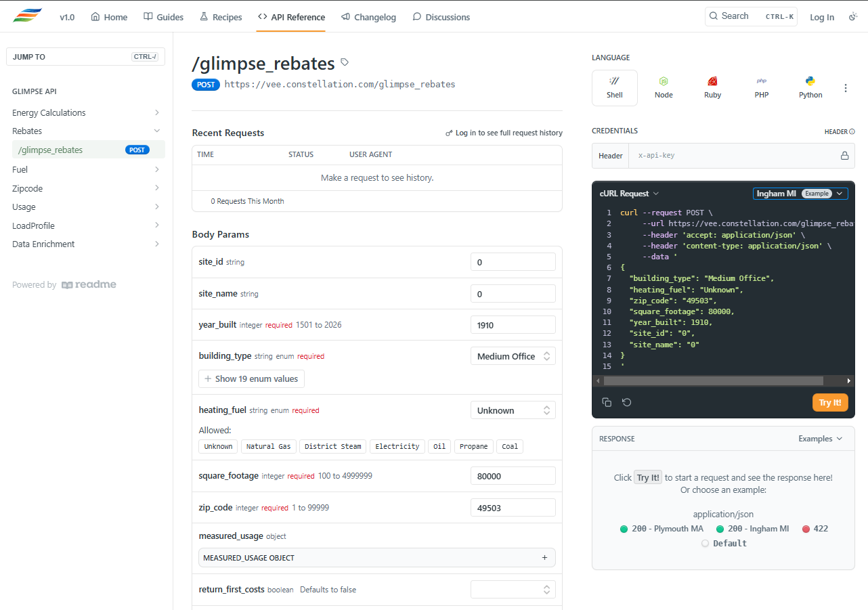Viewport: 868px width, 610px height.
Task: Choose the 422 response example
Action: 815,529
